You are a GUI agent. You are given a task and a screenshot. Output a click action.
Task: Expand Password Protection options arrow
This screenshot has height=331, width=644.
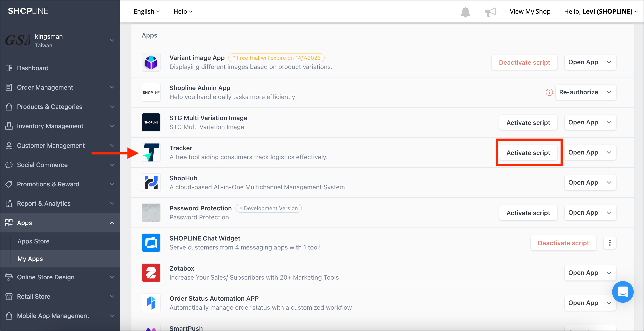[x=609, y=213]
